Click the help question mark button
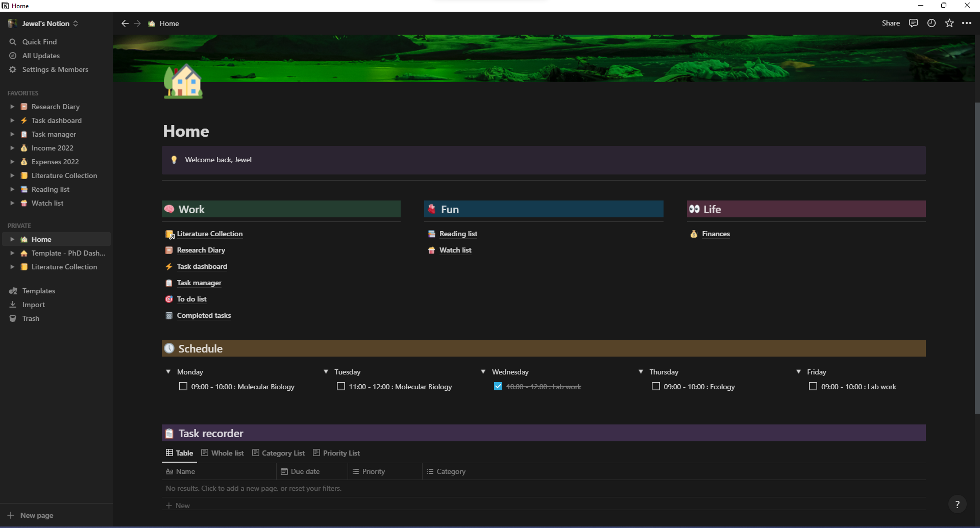980x528 pixels. pyautogui.click(x=957, y=504)
